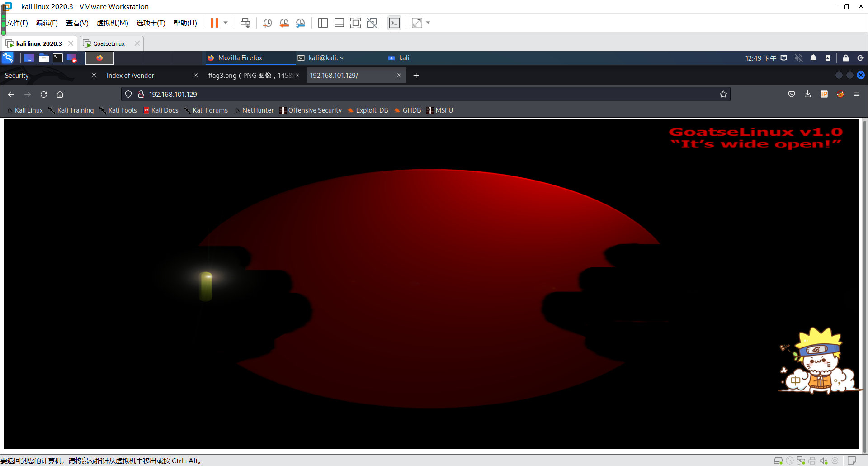Viewport: 868px width, 466px height.
Task: Switch to the GoatseLinux VM tab
Action: coord(108,44)
